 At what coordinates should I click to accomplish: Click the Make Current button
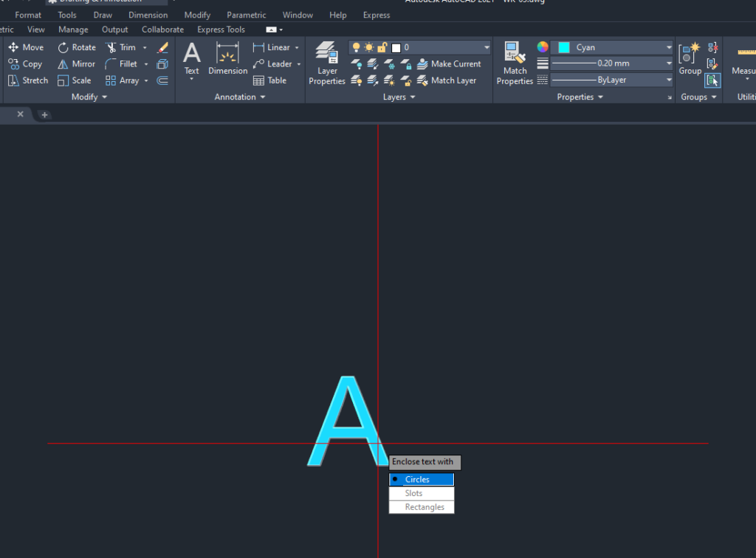pos(449,64)
